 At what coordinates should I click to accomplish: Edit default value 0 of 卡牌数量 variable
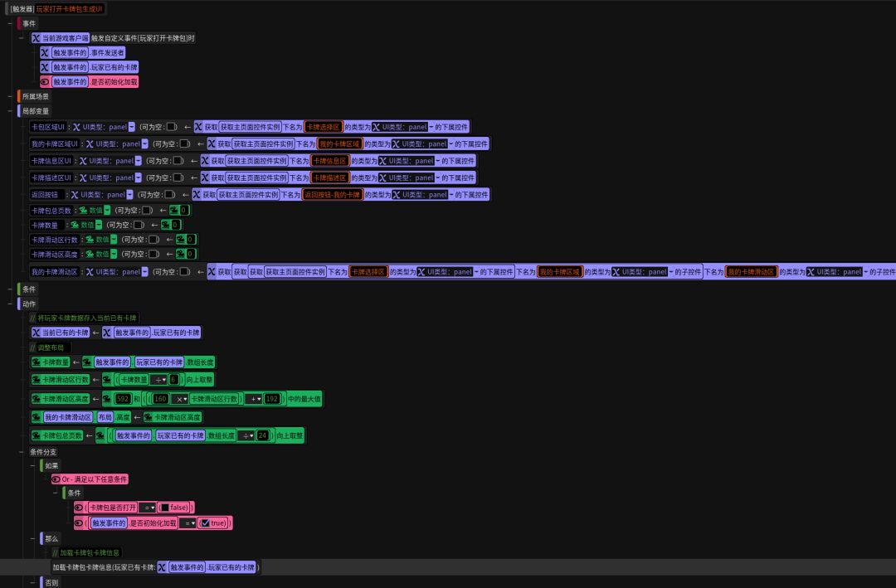click(175, 225)
